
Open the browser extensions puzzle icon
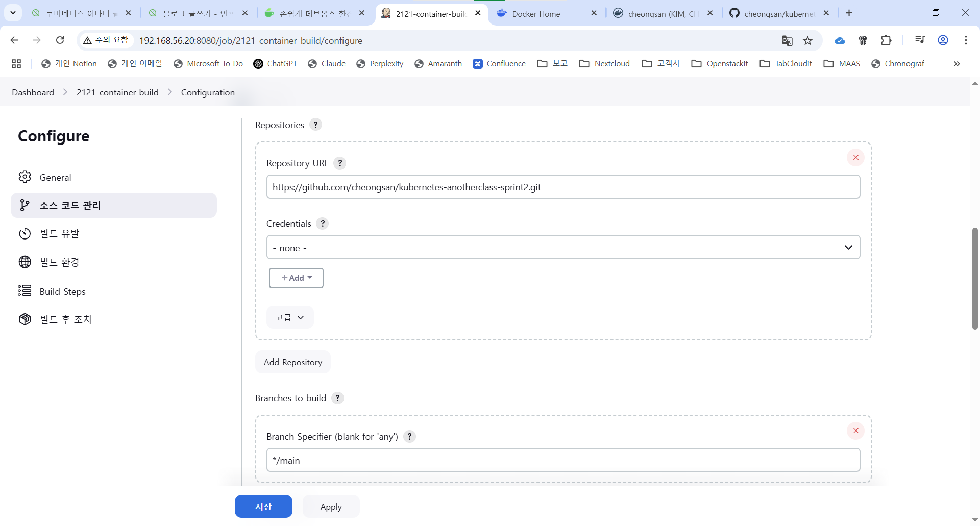(886, 40)
